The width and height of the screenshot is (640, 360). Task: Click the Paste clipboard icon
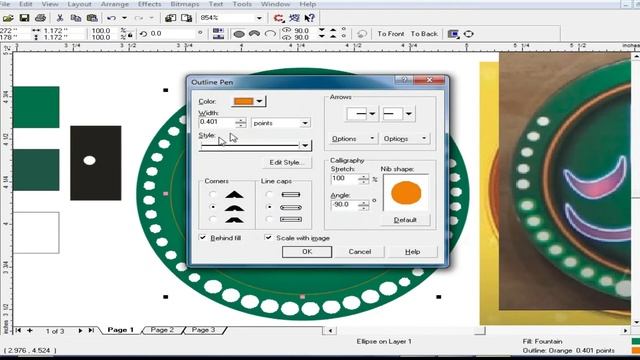tap(92, 18)
